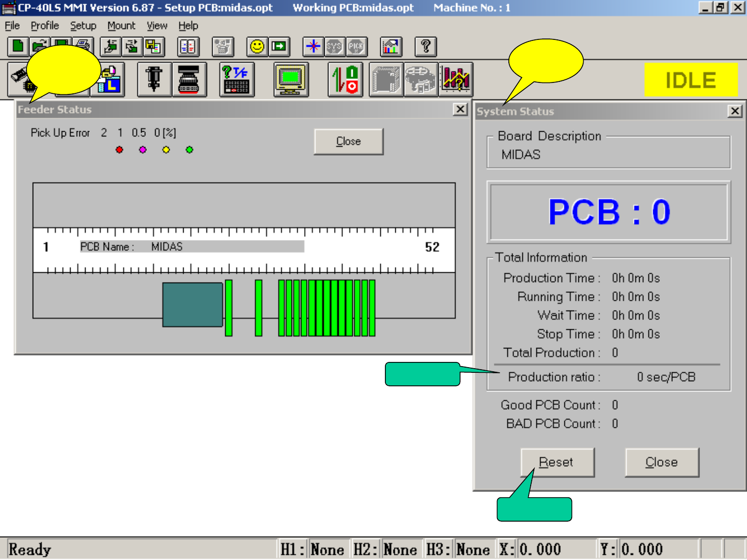Open the green screen monitor icon

pyautogui.click(x=291, y=79)
